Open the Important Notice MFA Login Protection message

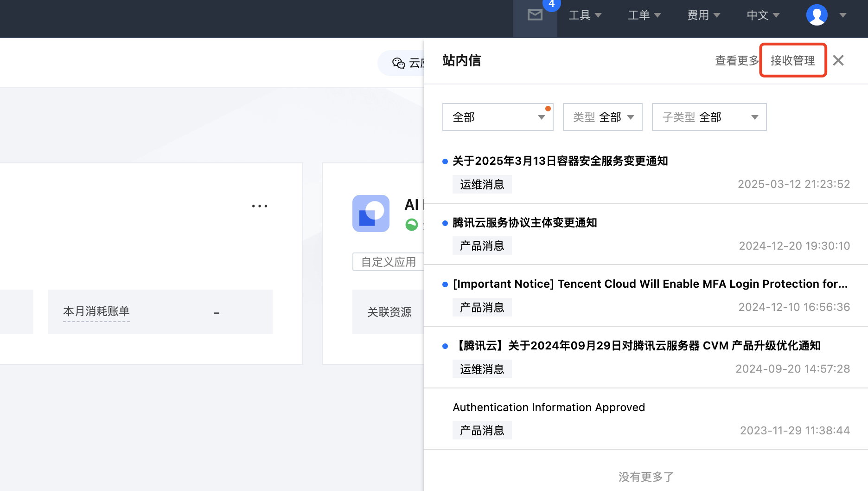[x=650, y=284]
